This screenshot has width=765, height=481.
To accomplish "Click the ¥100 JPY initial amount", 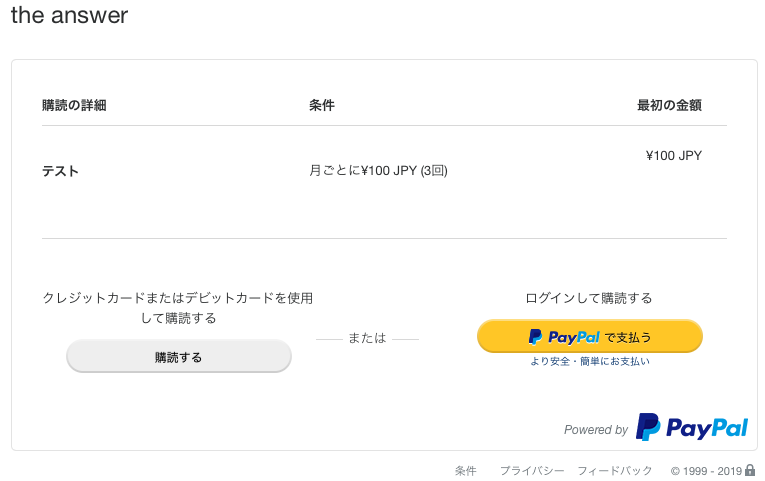I will [674, 156].
